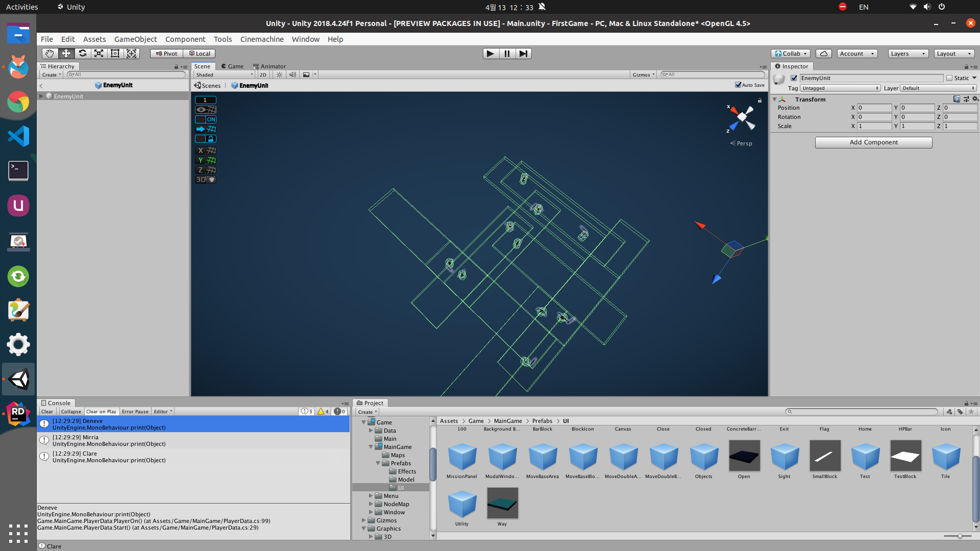Select the combined Transform tool
This screenshot has width=980, height=551.
click(x=131, y=54)
